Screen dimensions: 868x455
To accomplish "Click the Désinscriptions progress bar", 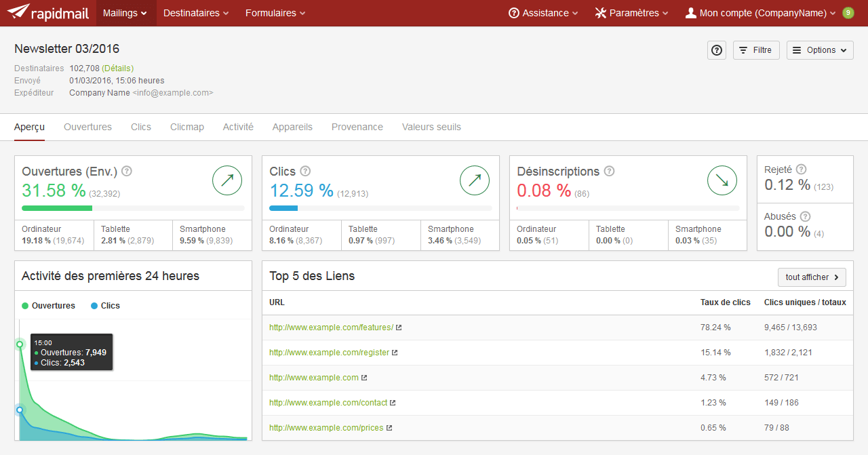I will 628,208.
